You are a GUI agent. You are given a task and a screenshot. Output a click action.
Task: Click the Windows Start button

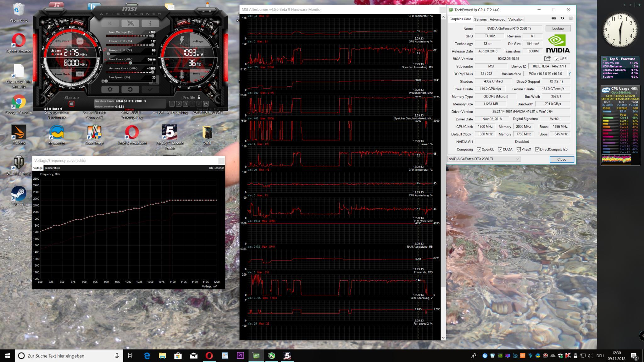(x=8, y=356)
